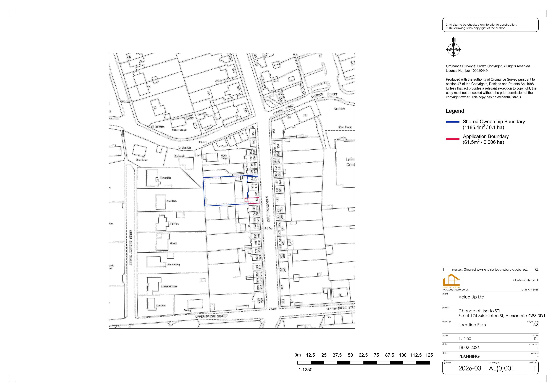Click the '21.5m' spot height label

[268, 228]
